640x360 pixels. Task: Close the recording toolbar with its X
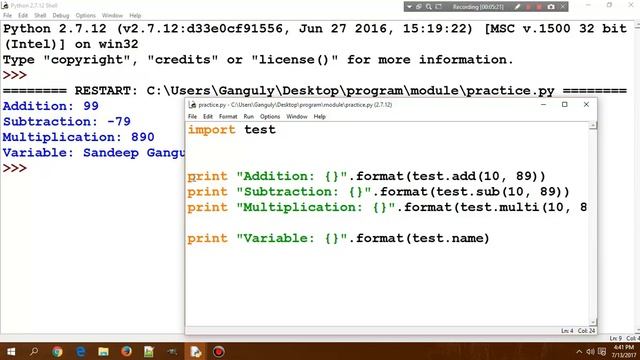(562, 7)
